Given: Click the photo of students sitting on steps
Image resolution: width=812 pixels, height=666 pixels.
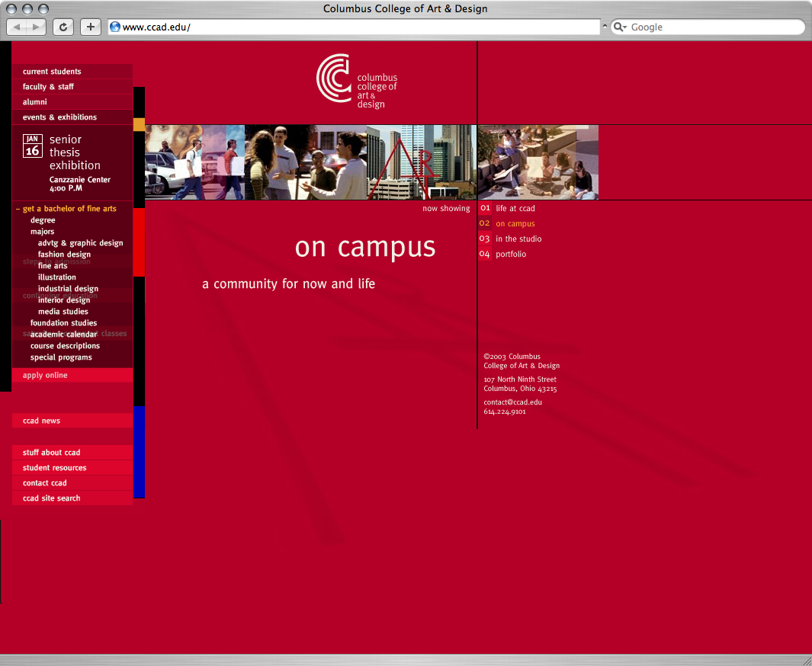Looking at the screenshot, I should [x=538, y=162].
